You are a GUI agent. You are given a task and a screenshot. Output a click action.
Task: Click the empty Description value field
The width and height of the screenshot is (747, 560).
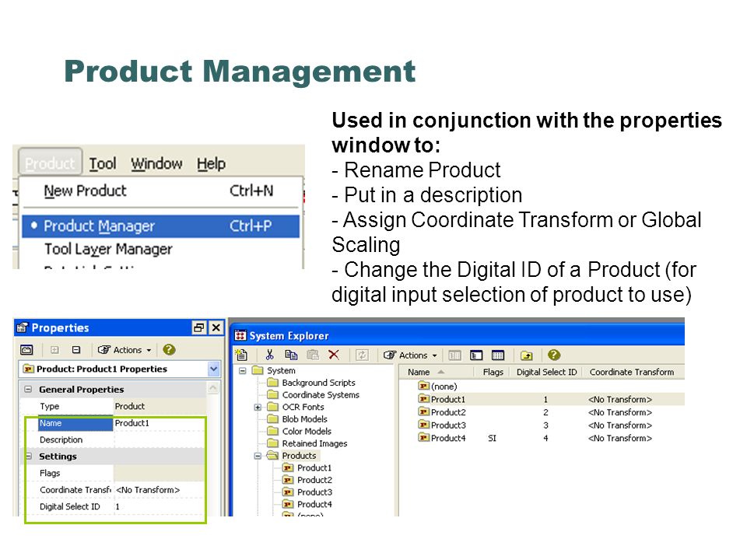[x=160, y=439]
